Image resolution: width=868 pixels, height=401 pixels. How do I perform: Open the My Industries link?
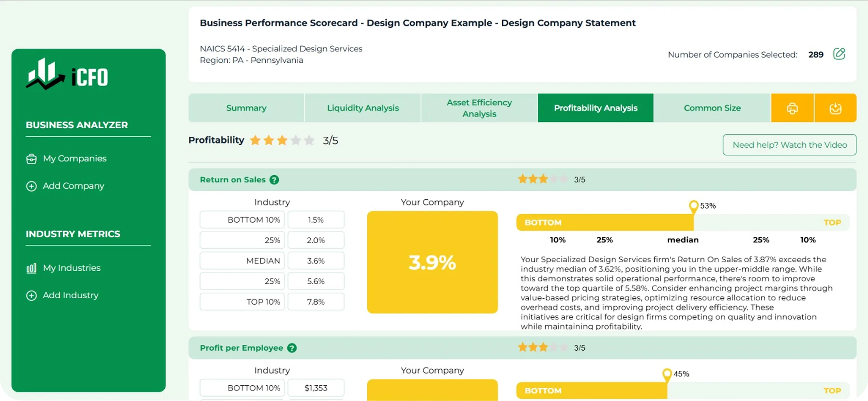72,268
